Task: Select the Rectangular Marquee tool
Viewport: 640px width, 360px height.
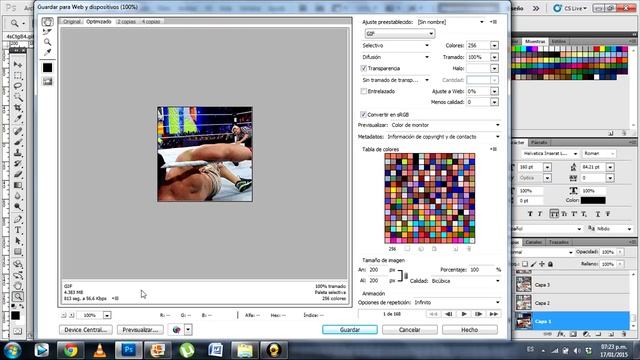Action: tap(18, 76)
